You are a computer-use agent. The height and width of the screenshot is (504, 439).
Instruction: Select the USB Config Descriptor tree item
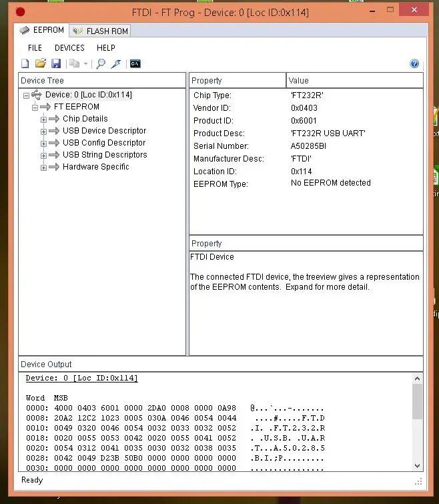pyautogui.click(x=104, y=143)
